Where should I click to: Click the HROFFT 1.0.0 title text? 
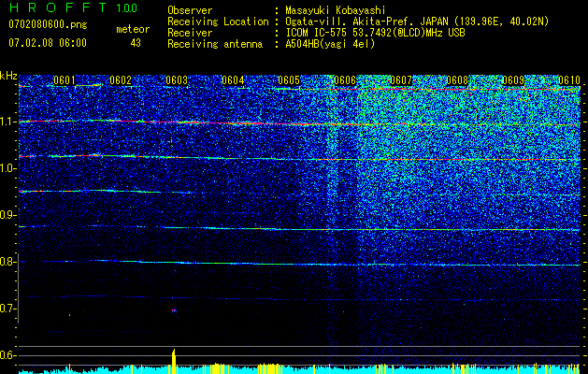tap(74, 7)
